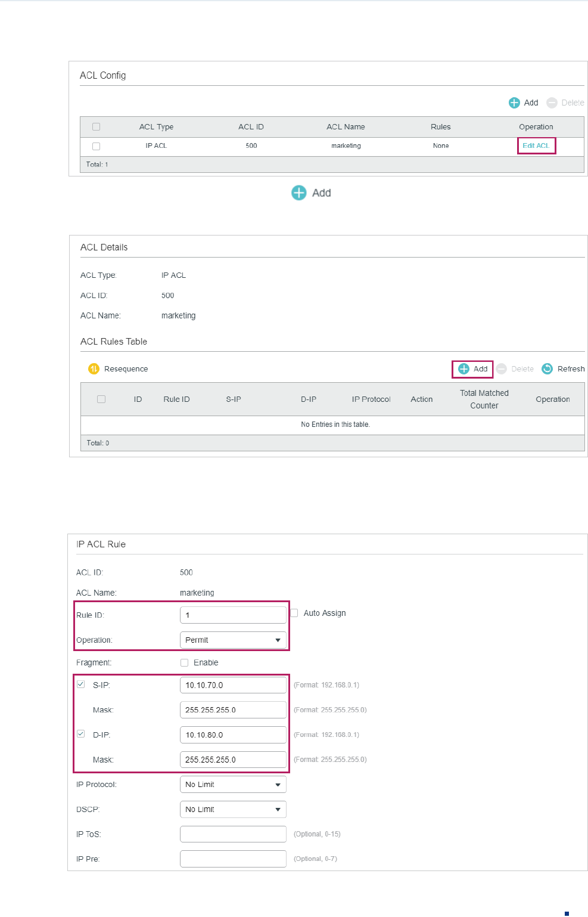Click the Delete icon in ACL Rules Table
588x917 pixels.
coord(502,368)
